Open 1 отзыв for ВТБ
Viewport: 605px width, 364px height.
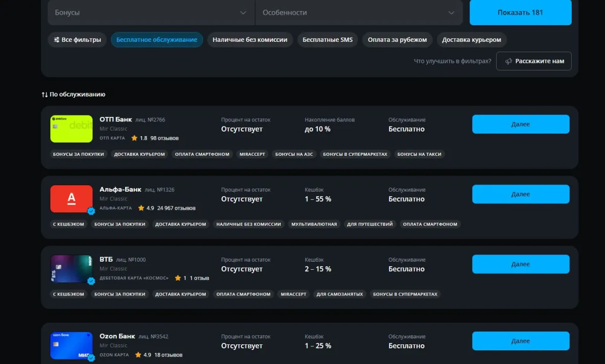point(200,278)
